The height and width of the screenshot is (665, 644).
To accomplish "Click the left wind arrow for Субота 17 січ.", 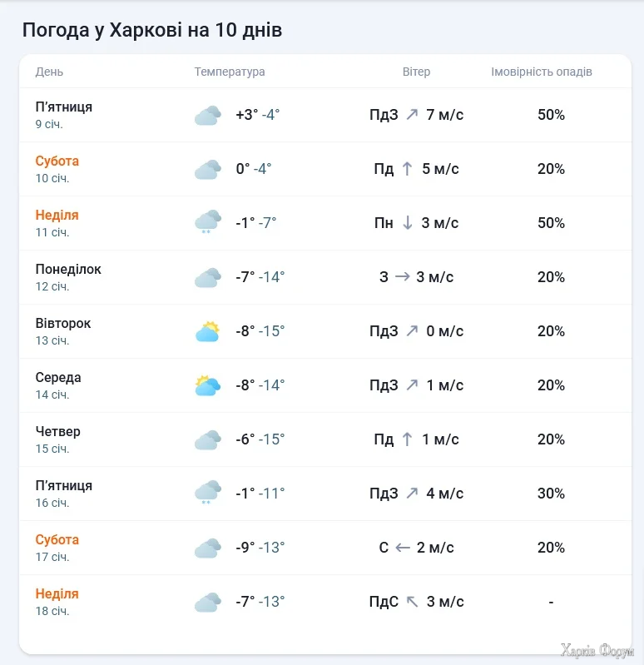I will click(403, 548).
